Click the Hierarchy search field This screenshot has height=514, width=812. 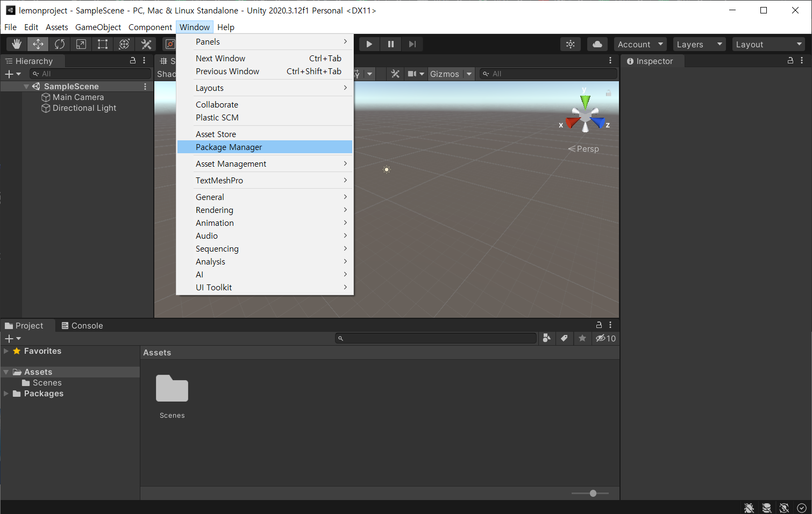[x=90, y=74]
